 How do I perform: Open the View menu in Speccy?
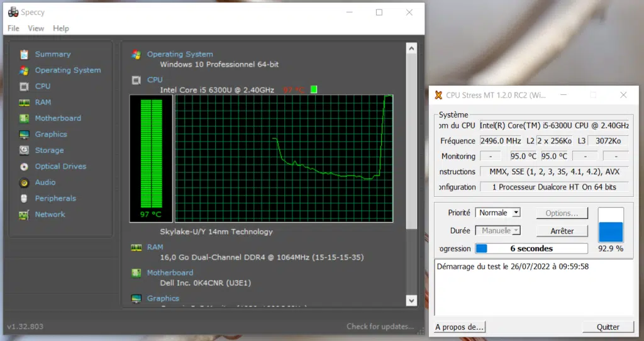36,28
